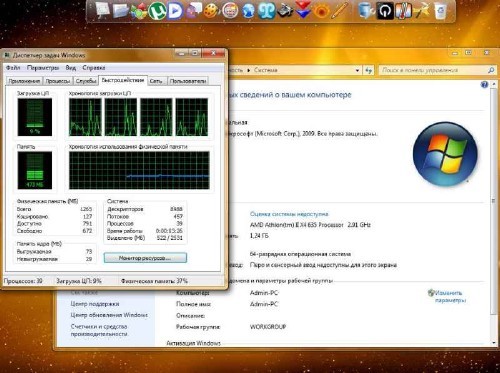Switch to the Пользователи tab

pyautogui.click(x=188, y=81)
